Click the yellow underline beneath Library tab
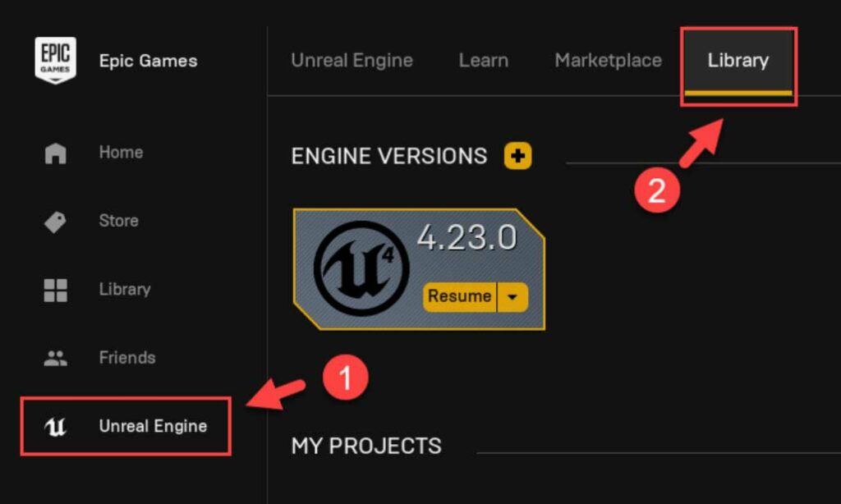 pos(737,93)
